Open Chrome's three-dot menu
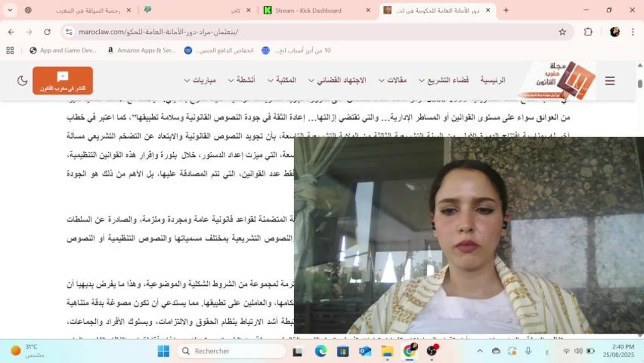This screenshot has width=644, height=363. [633, 32]
